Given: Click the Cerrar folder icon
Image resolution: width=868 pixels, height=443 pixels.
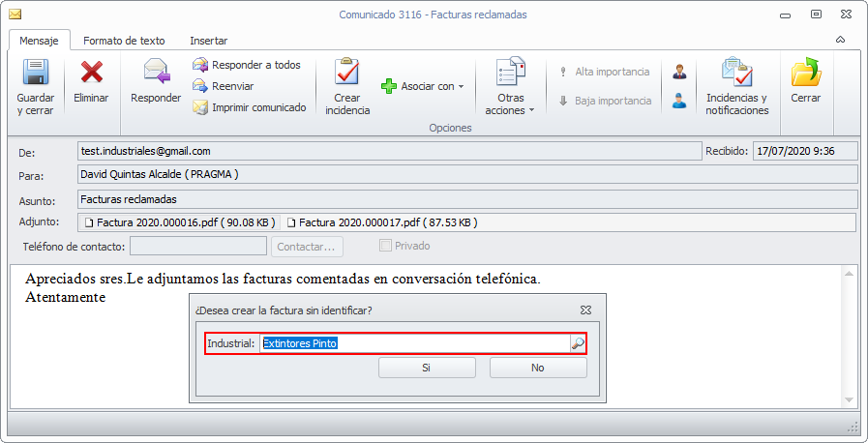Looking at the screenshot, I should (805, 74).
